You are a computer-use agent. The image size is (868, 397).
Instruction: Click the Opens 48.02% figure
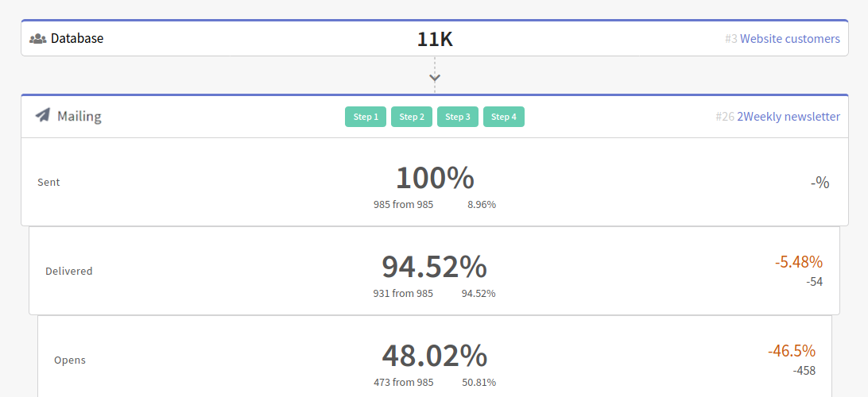(434, 356)
